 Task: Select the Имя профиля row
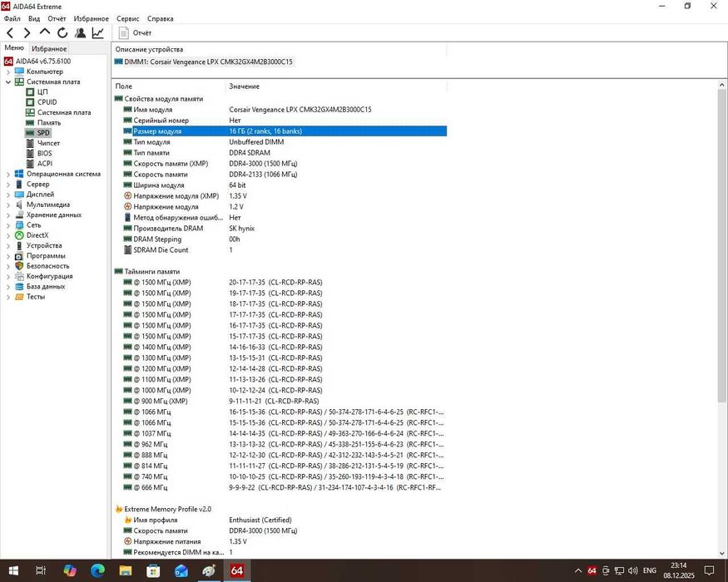pyautogui.click(x=285, y=520)
